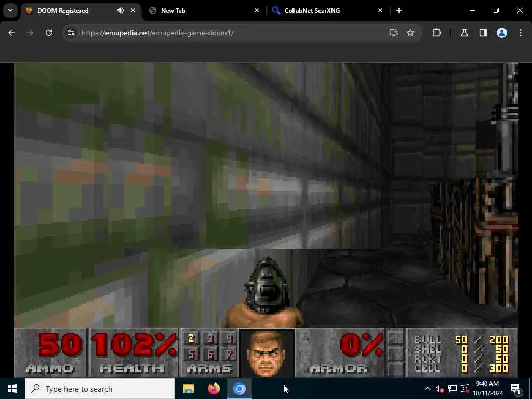Open the clock showing 9:40 AM
Screen dimensions: 532x399
pyautogui.click(x=487, y=389)
